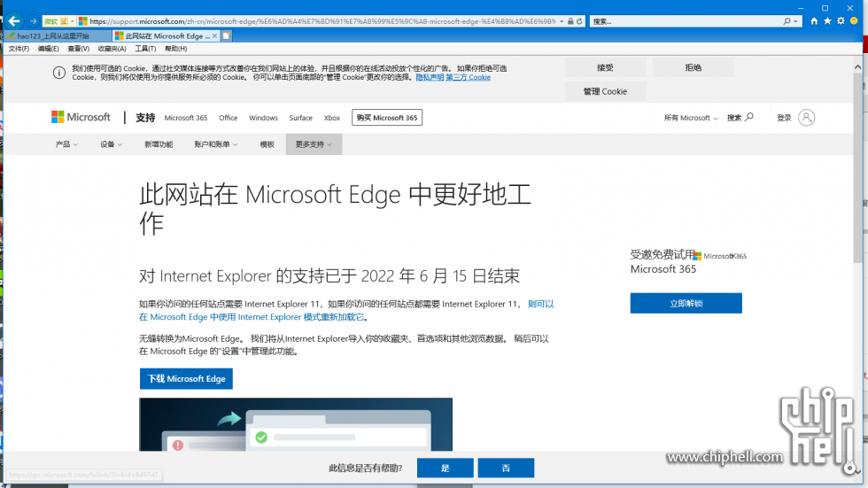The width and height of the screenshot is (868, 488).
Task: Open the Home page icon
Action: (x=814, y=21)
